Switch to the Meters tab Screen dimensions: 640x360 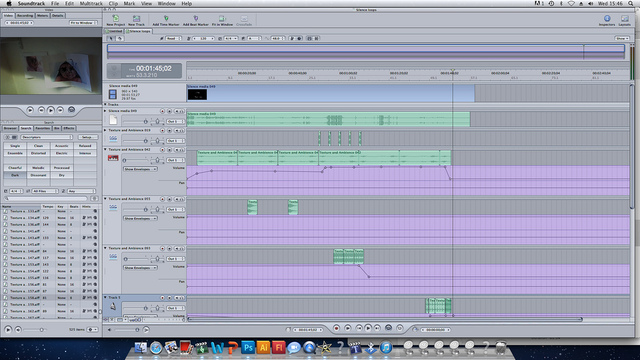42,16
